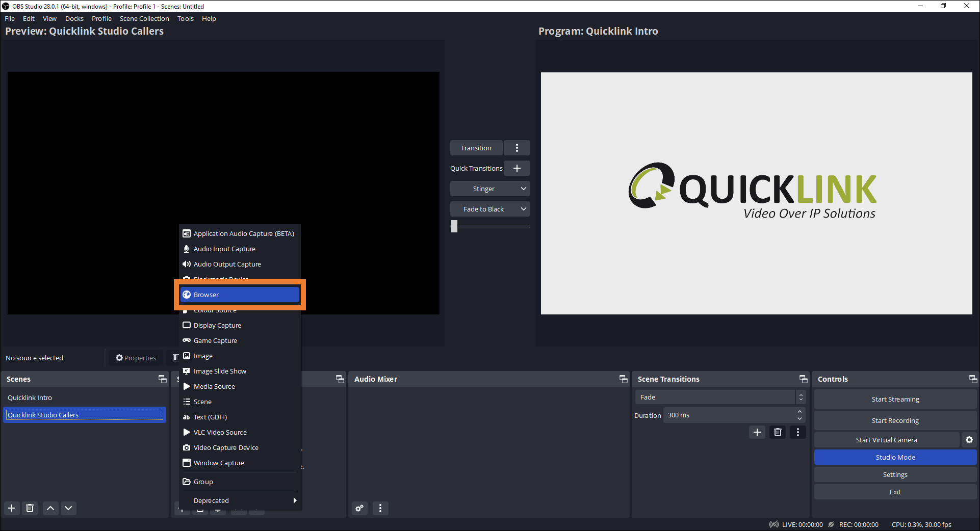Open transition options three-dot menu
Image resolution: width=980 pixels, height=531 pixels.
pyautogui.click(x=517, y=148)
